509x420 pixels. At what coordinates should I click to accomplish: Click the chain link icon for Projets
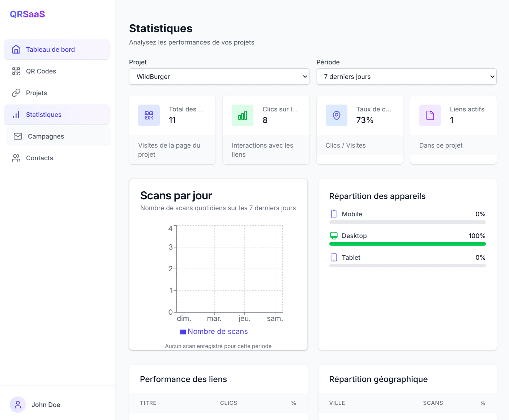(x=16, y=93)
